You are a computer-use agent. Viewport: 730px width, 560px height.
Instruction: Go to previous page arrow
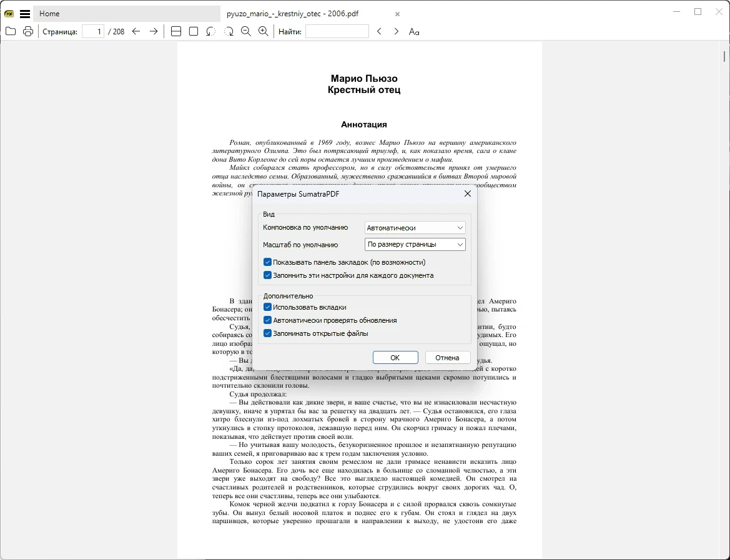click(136, 31)
